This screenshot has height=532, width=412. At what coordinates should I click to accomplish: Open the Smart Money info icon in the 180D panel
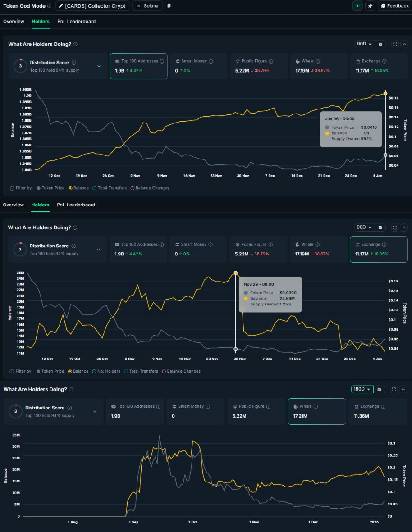point(208,406)
